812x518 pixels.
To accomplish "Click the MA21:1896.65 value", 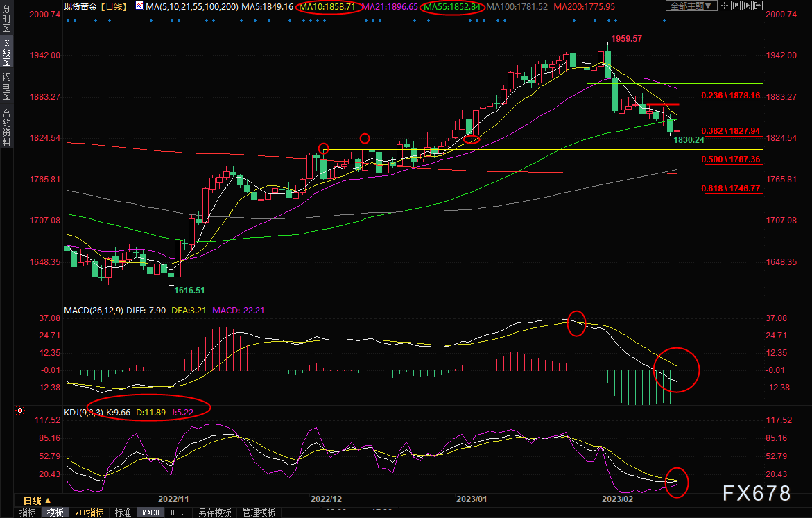I will pyautogui.click(x=390, y=7).
